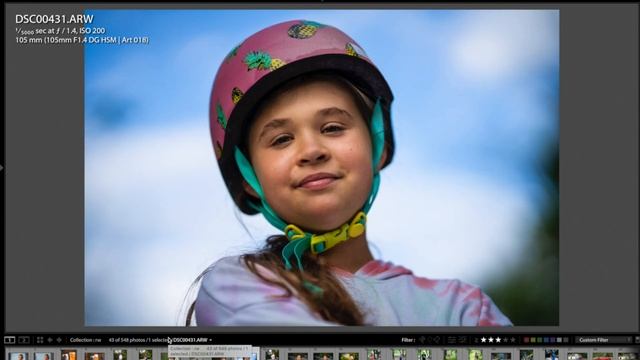Toggle the edited photos filter icon

click(451, 340)
